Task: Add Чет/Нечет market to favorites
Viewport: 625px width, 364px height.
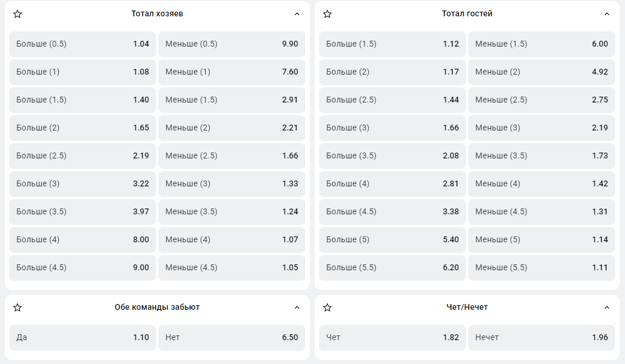Action: coord(327,308)
